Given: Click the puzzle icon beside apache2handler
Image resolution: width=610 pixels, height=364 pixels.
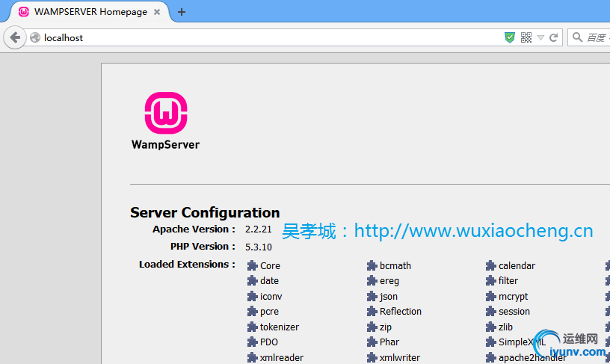Looking at the screenshot, I should [x=491, y=357].
